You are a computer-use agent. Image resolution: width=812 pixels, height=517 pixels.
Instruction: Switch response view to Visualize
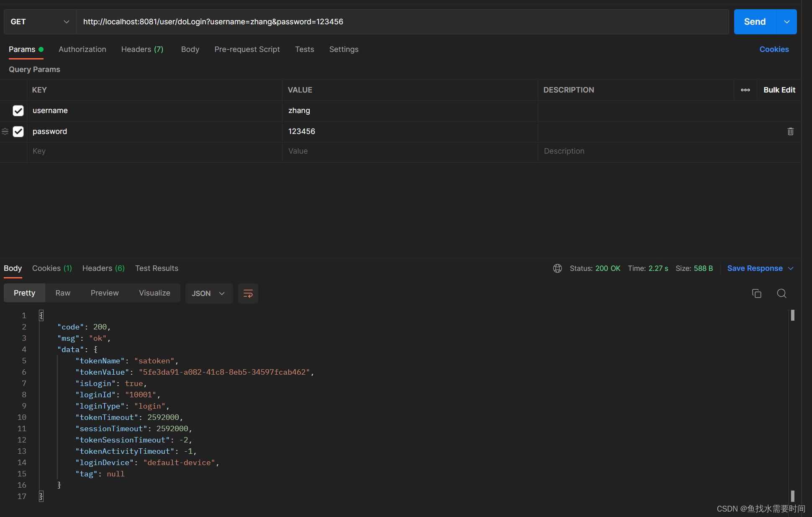[154, 293]
